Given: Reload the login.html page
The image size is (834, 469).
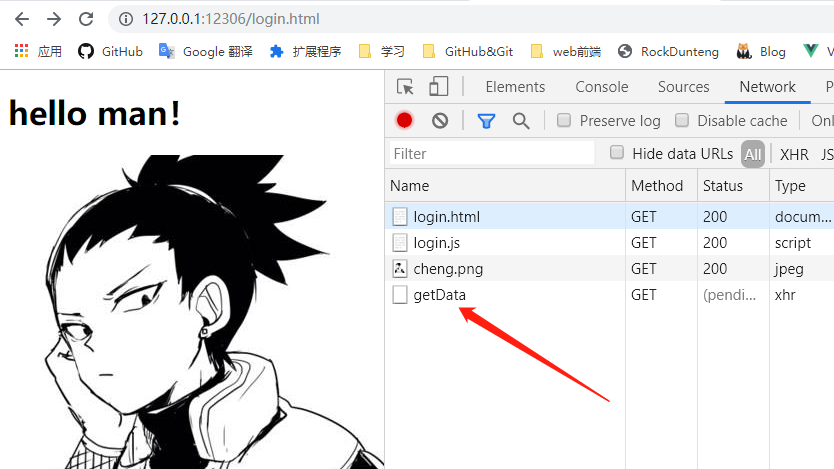Looking at the screenshot, I should pyautogui.click(x=86, y=19).
